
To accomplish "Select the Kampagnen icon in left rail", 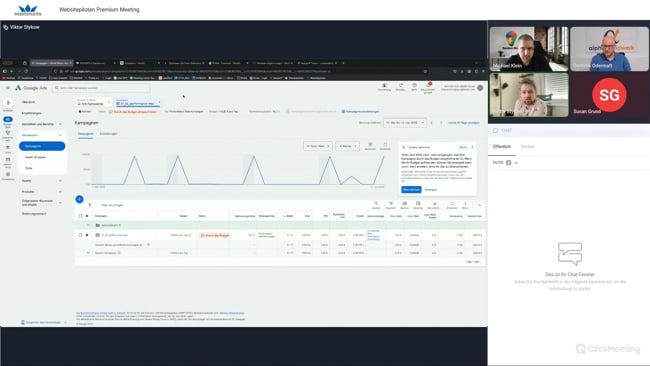I will pyautogui.click(x=8, y=120).
